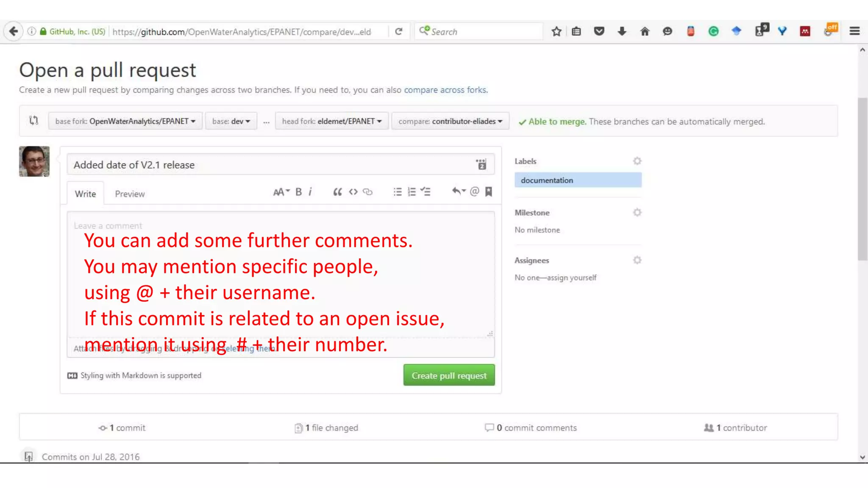This screenshot has width=868, height=488.
Task: Click the assign yourself link
Action: pyautogui.click(x=571, y=277)
